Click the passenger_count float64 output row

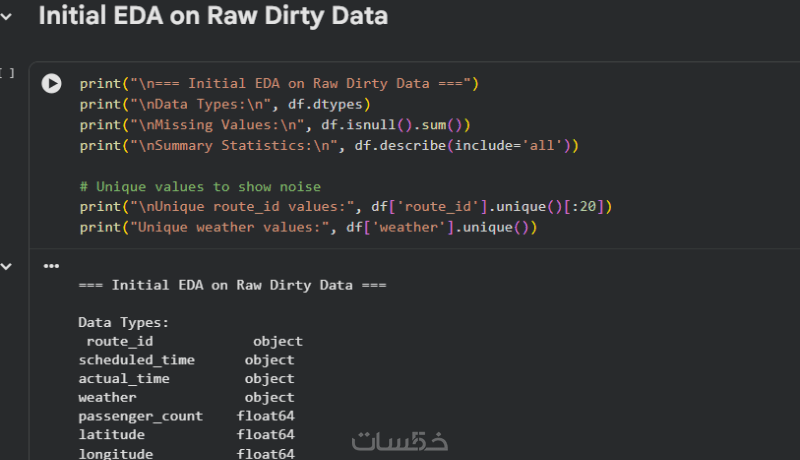tap(186, 416)
